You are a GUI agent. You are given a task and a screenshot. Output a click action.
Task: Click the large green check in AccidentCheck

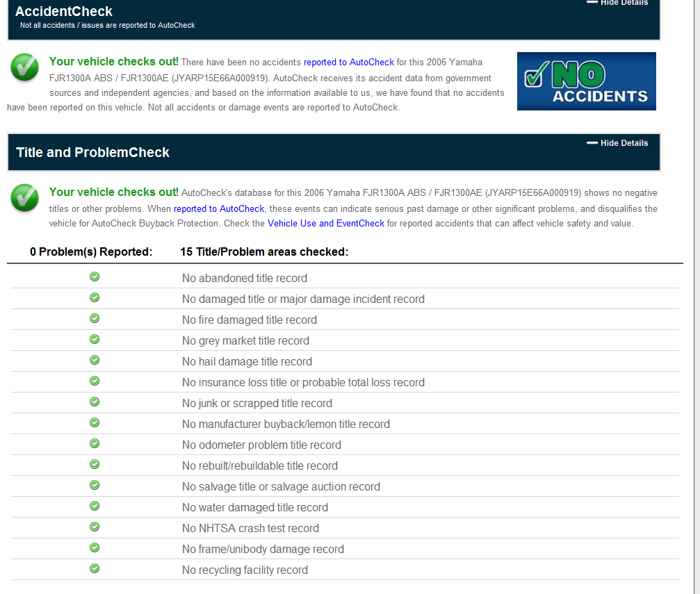click(24, 67)
